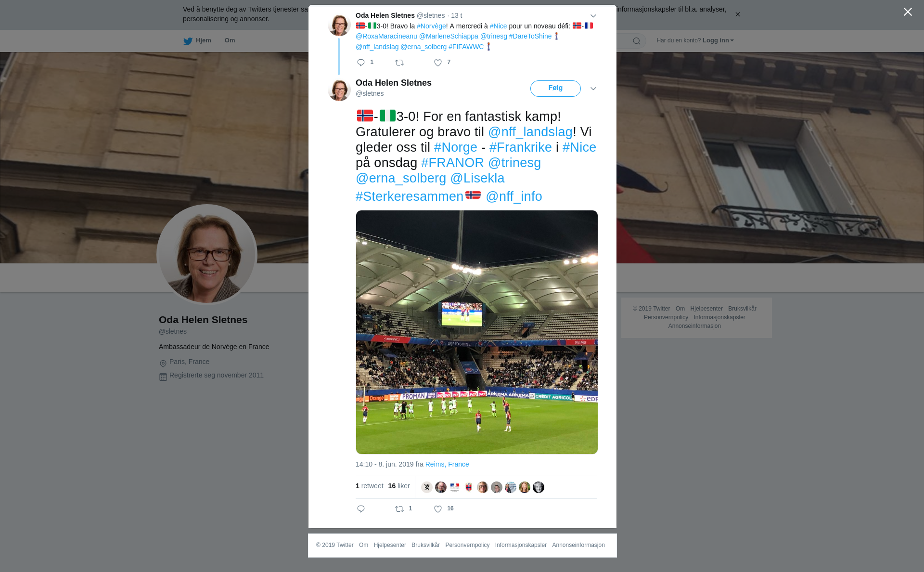The image size is (924, 572).
Task: Like the upper tweet with 7 likes
Action: [438, 63]
